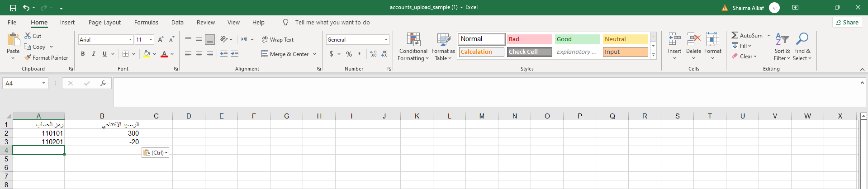This screenshot has height=189, width=868.
Task: Click the Save icon in title bar
Action: 13,8
